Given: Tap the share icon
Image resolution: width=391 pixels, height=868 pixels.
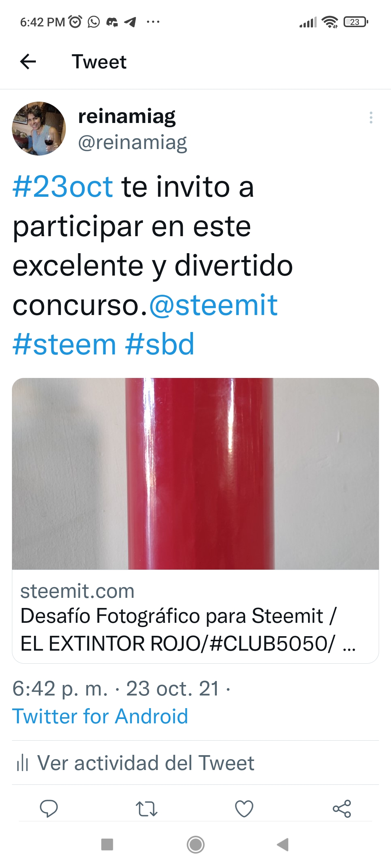Looking at the screenshot, I should [342, 809].
